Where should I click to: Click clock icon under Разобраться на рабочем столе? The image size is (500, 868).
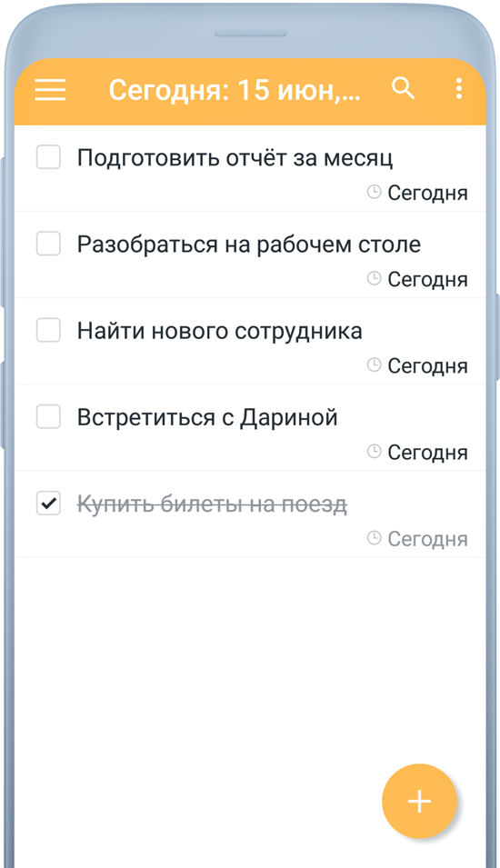pos(374,278)
